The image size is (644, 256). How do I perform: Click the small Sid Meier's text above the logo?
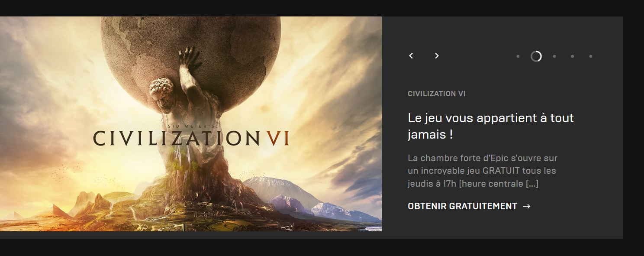[191, 126]
